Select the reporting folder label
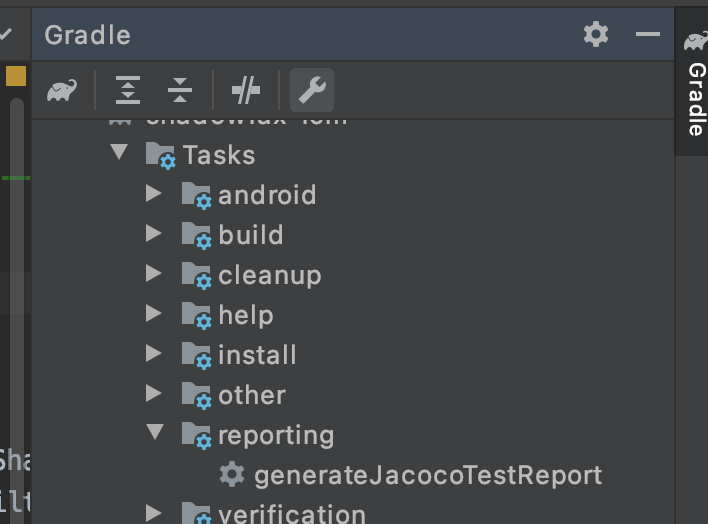Screen dimensions: 708x524 pos(276,436)
